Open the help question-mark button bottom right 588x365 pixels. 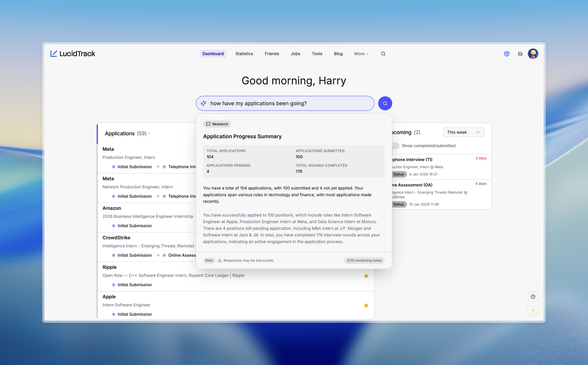(533, 297)
